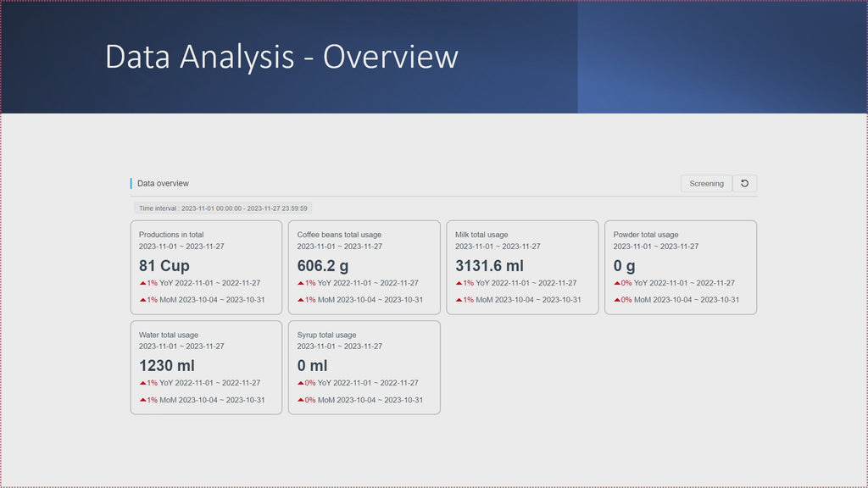Select the 1230 ml water usage value
This screenshot has height=488, width=868.
(167, 366)
